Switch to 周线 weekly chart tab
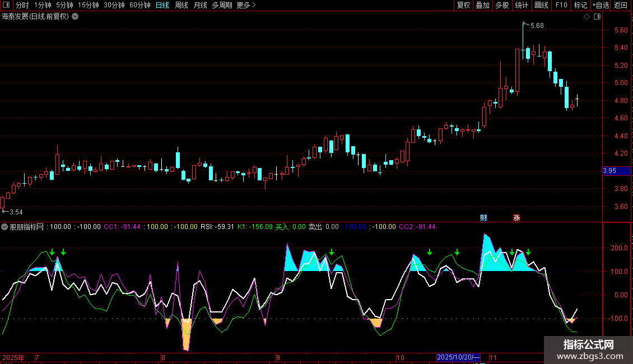Viewport: 633px width, 364px height. point(181,6)
